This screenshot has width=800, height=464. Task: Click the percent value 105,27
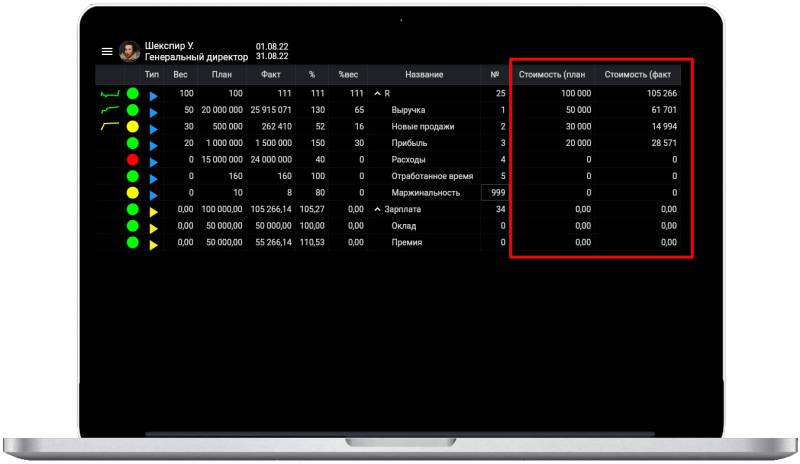tap(312, 209)
